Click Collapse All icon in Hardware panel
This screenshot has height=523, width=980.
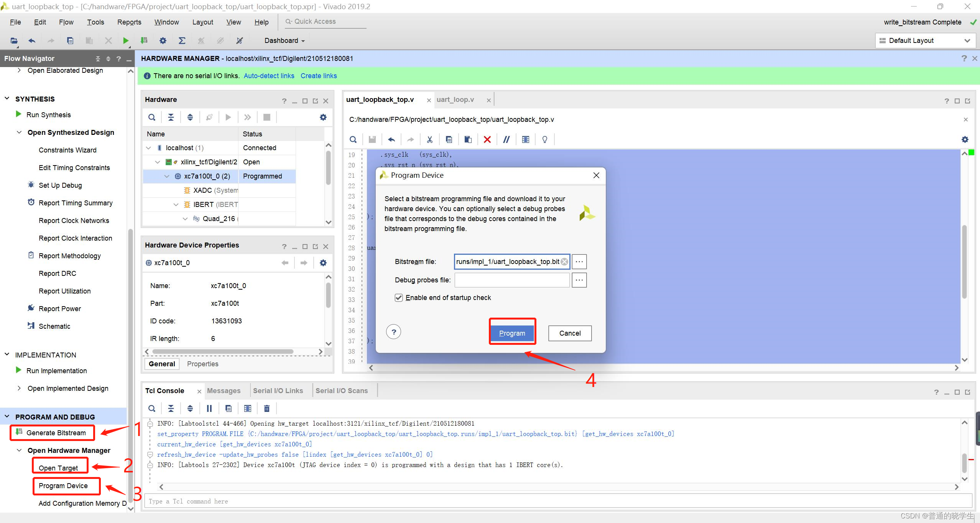click(171, 117)
